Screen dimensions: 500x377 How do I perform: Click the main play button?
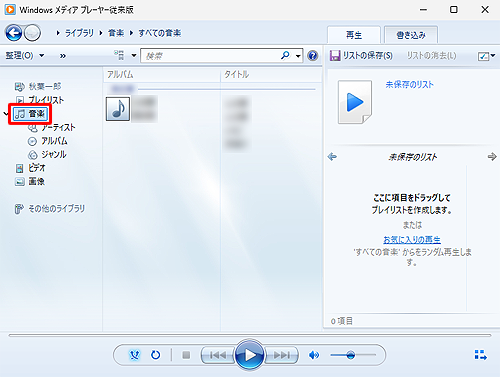point(249,355)
